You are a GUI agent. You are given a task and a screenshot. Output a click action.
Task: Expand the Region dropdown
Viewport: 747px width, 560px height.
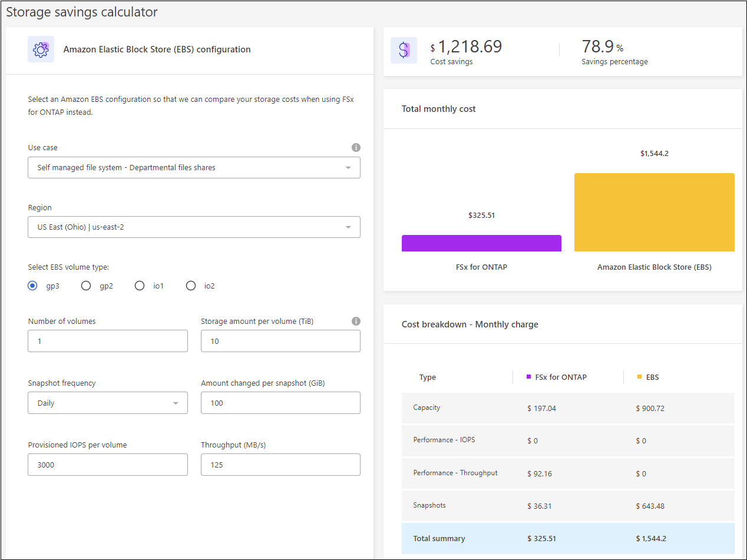(x=194, y=227)
